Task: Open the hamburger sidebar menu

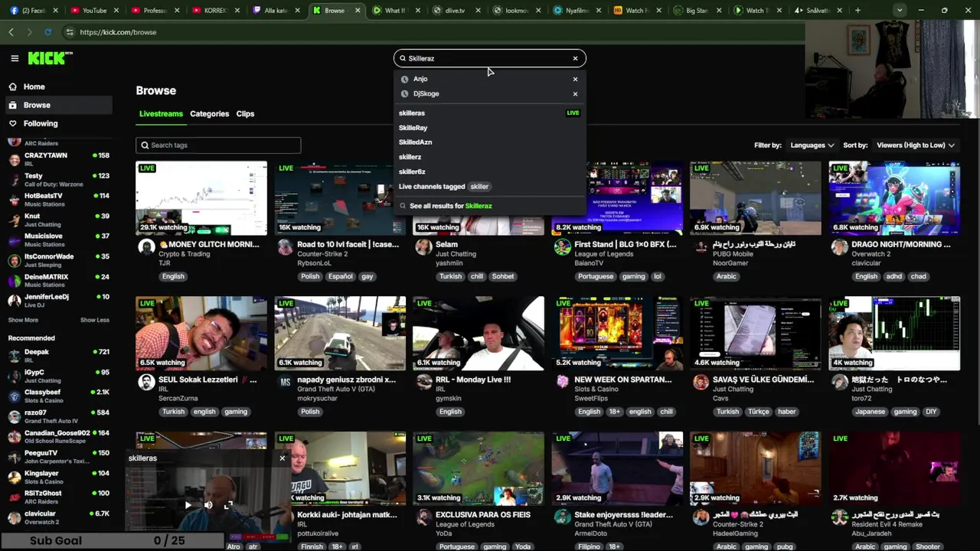Action: [x=15, y=58]
